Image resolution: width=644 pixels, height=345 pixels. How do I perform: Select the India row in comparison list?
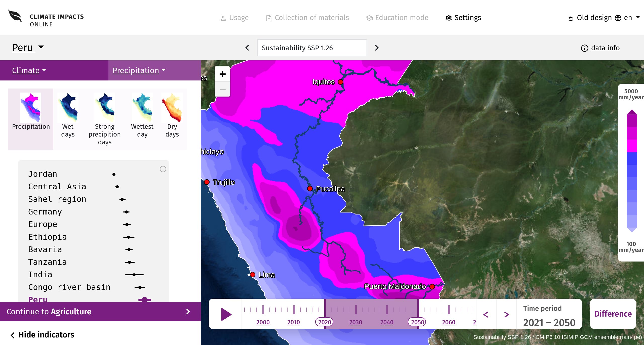pos(94,275)
